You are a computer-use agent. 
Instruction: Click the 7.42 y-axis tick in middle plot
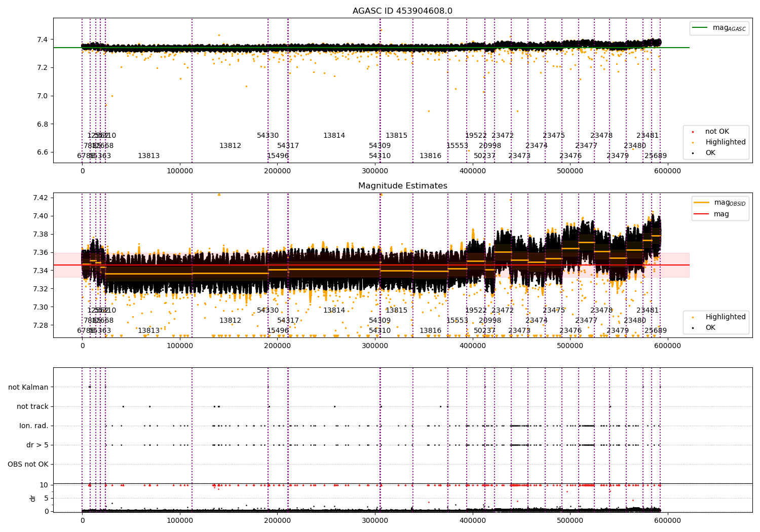coord(41,198)
